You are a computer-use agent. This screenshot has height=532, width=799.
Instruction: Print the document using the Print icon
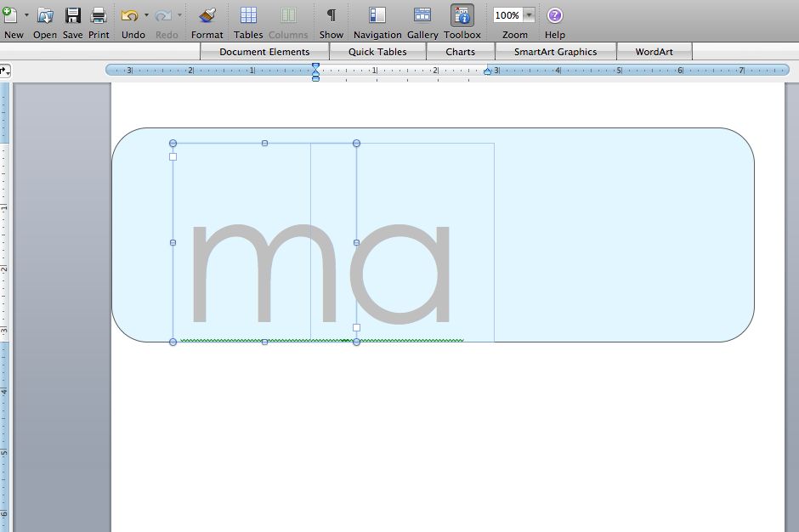coord(99,15)
